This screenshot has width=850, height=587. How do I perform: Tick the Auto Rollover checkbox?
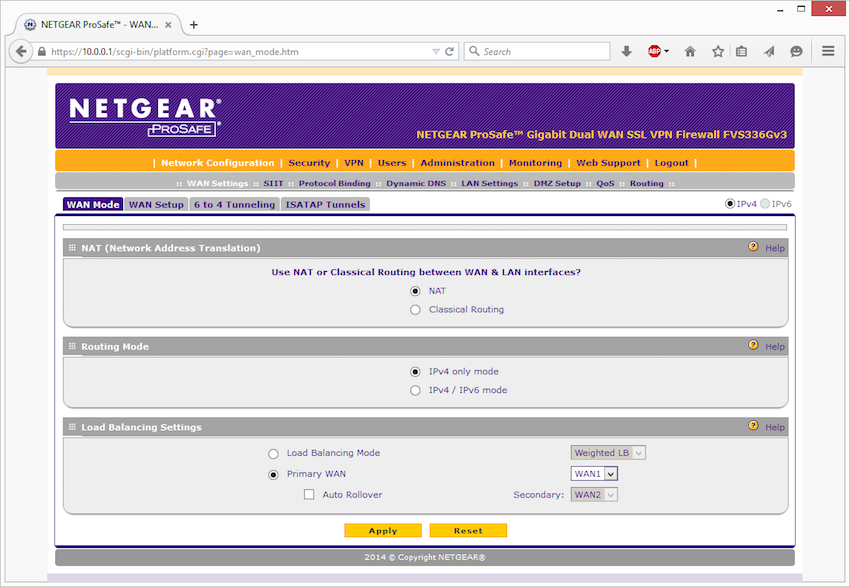[x=309, y=494]
